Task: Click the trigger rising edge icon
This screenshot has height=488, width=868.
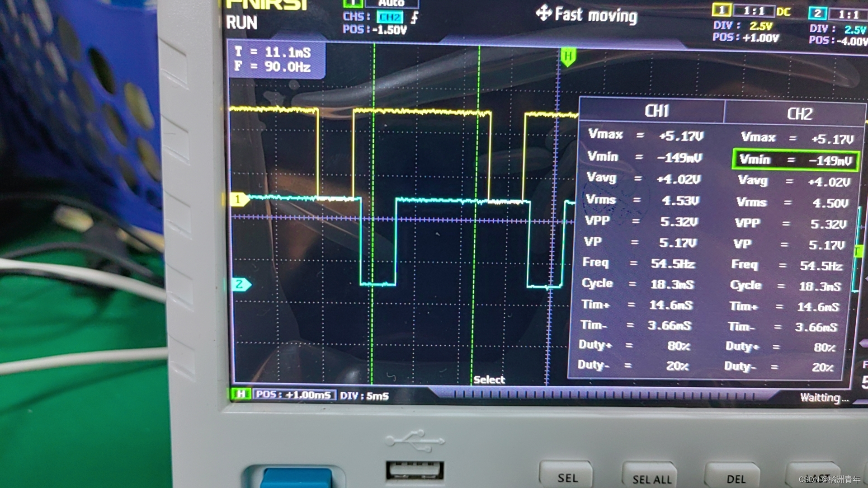Action: click(415, 18)
